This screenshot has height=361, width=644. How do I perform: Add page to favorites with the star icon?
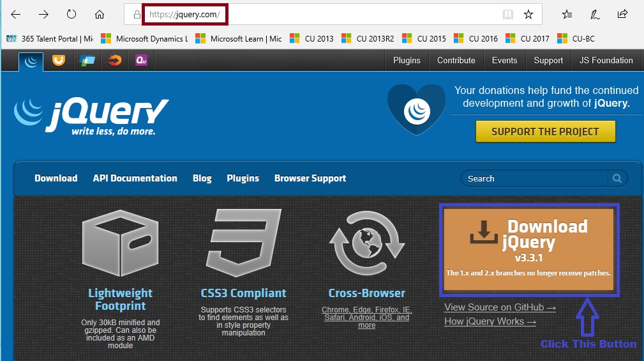click(x=528, y=14)
